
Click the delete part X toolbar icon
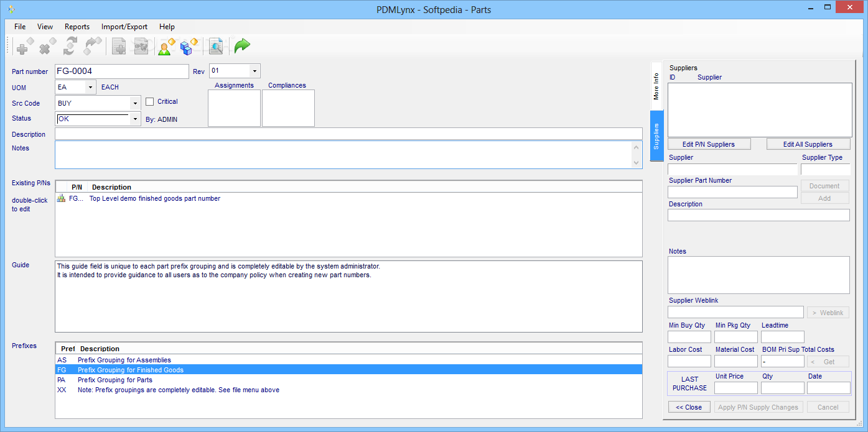click(48, 46)
